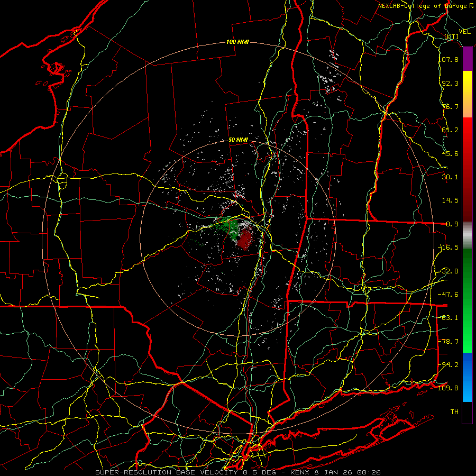Screen dimensions: 476x476
Task: Click the 45.6 legend value
Action: click(450, 153)
